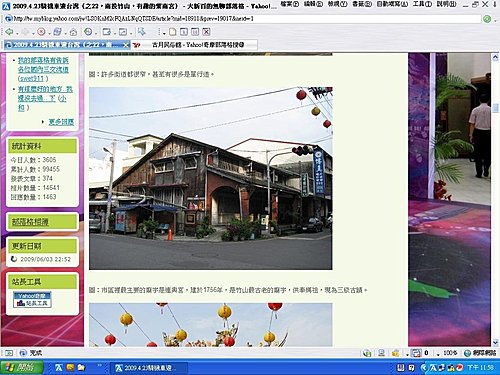
Task: Open the Windows Start button
Action: [22, 368]
